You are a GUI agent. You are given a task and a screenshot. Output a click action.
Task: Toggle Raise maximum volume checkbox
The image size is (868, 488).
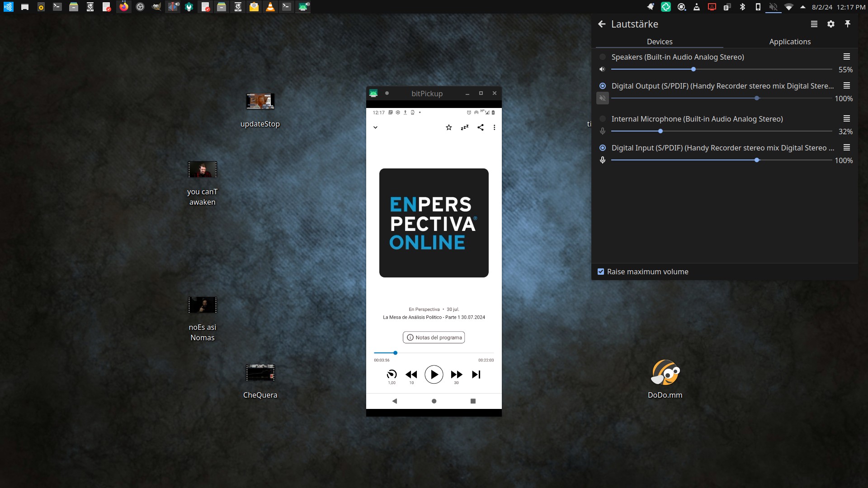coord(601,272)
